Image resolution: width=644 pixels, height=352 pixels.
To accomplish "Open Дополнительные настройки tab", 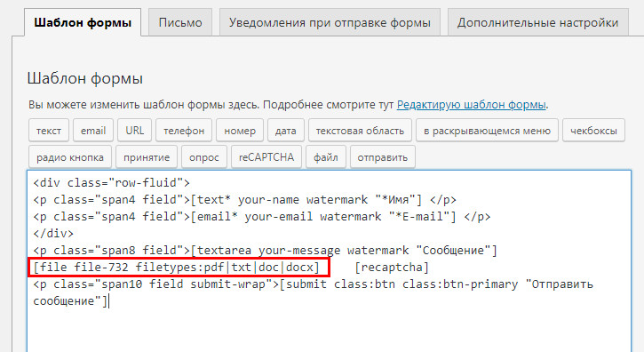I will [537, 22].
